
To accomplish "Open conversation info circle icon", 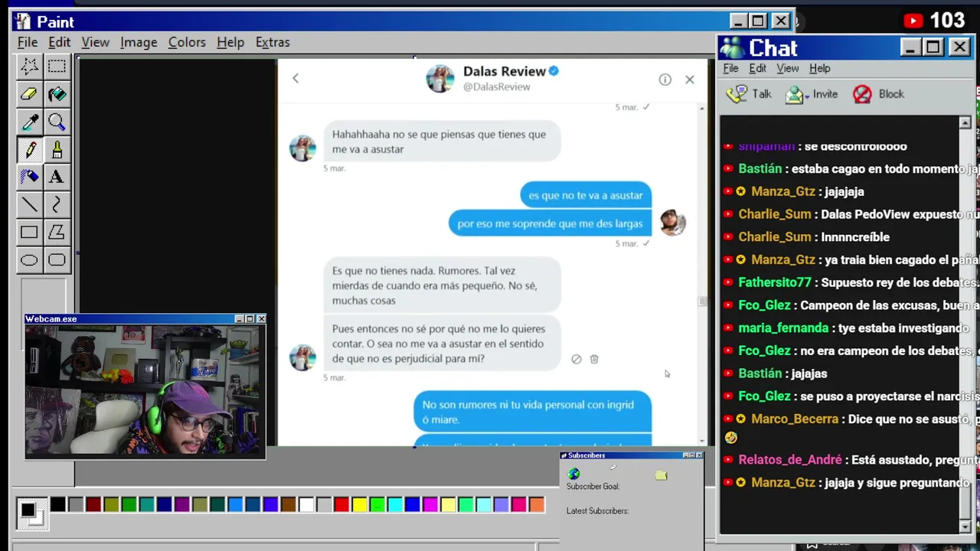I will pos(665,80).
